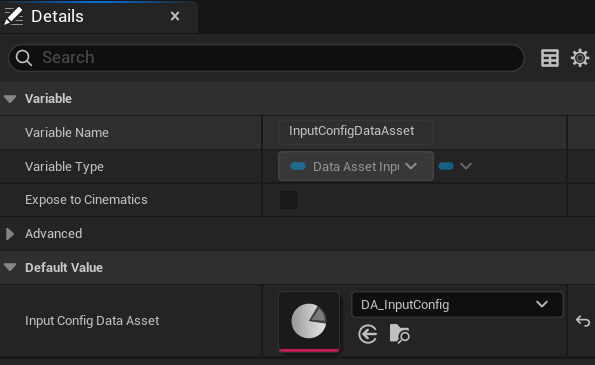Expand the Advanced section
The height and width of the screenshot is (365, 595).
10,234
